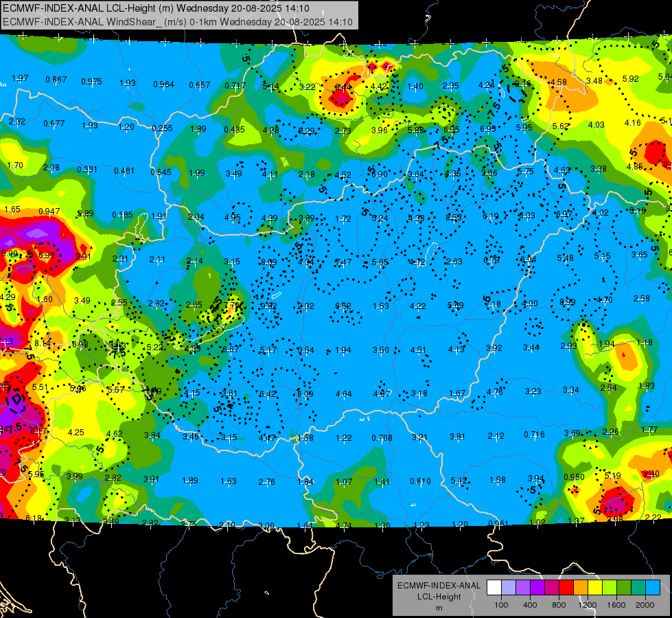The width and height of the screenshot is (672, 618).
Task: Click the legend label LCL-Height
Action: [x=439, y=597]
